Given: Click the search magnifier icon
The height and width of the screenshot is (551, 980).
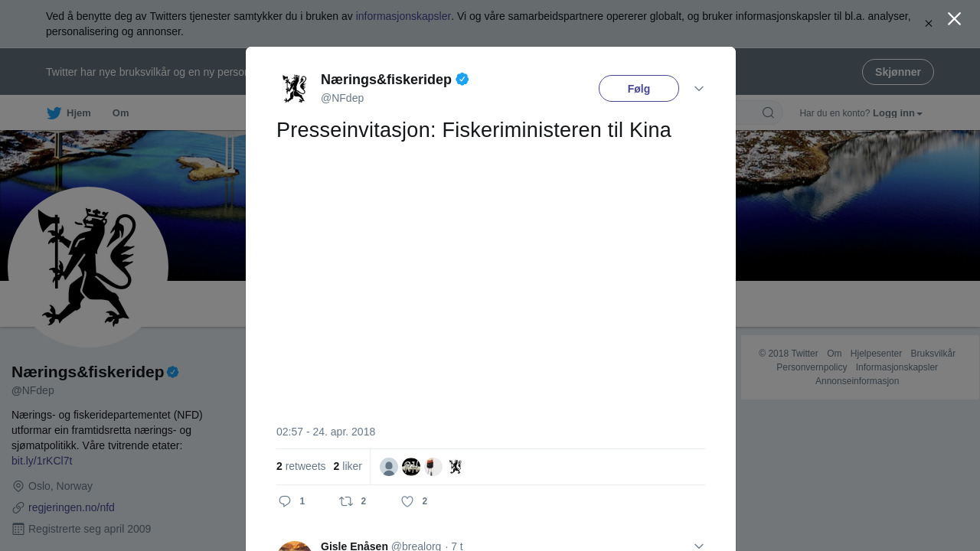Looking at the screenshot, I should point(768,113).
